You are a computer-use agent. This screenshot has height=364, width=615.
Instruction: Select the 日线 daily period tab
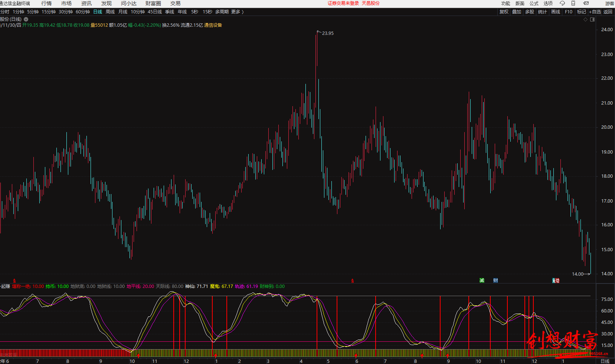pyautogui.click(x=98, y=12)
